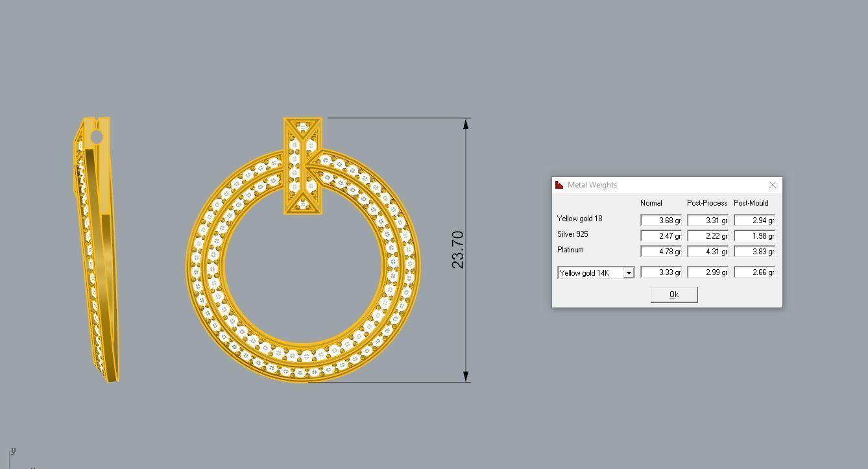This screenshot has height=469, width=868.
Task: Select Platinum Post-Mould weight field
Action: tap(754, 252)
